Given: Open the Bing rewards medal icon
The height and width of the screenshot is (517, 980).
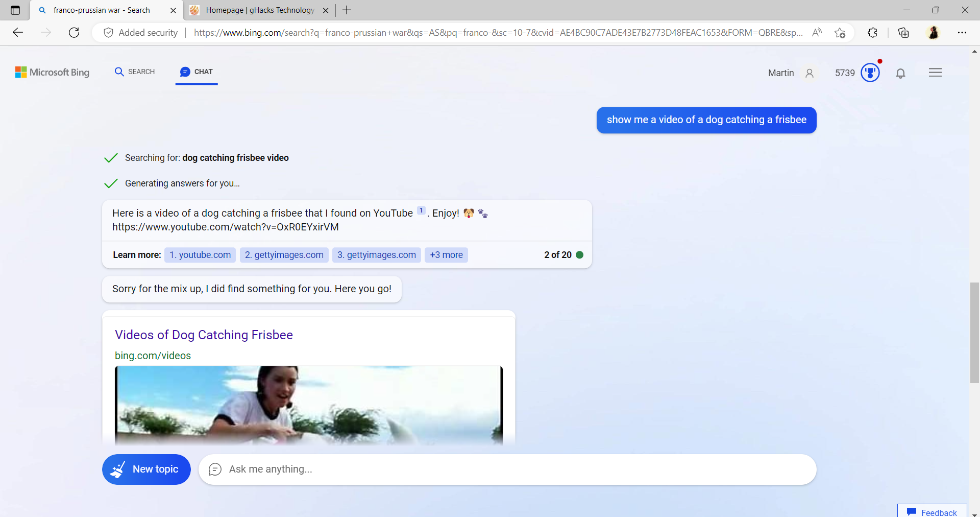Looking at the screenshot, I should [x=869, y=73].
